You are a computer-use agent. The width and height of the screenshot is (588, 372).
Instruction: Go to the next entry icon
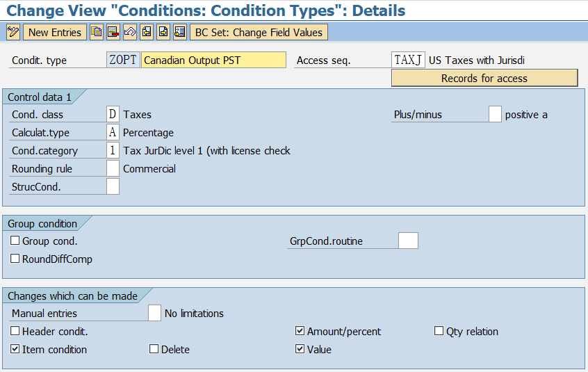(163, 32)
